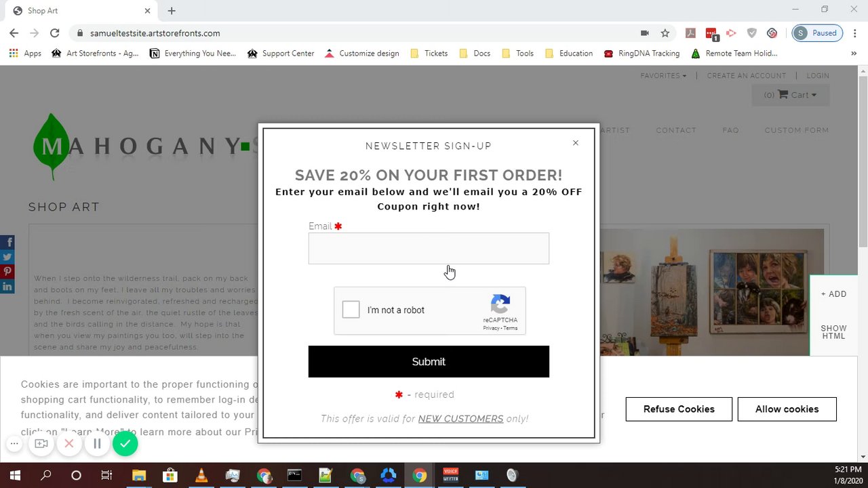Share page via Facebook sidebar icon
The width and height of the screenshot is (868, 488).
click(7, 242)
